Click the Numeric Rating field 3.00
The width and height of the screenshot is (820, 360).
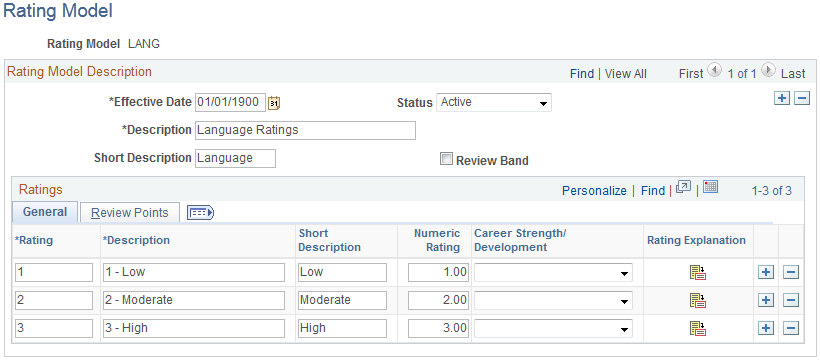438,328
